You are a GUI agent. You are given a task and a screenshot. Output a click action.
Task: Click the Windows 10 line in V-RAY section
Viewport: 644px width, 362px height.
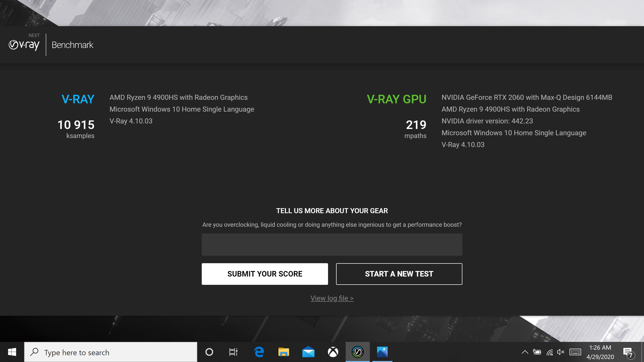[182, 109]
